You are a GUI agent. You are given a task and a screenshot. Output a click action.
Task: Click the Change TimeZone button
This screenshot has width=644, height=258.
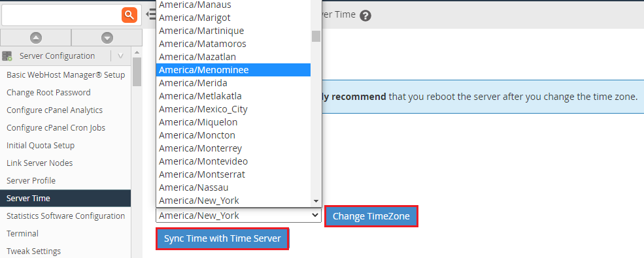[x=371, y=216]
